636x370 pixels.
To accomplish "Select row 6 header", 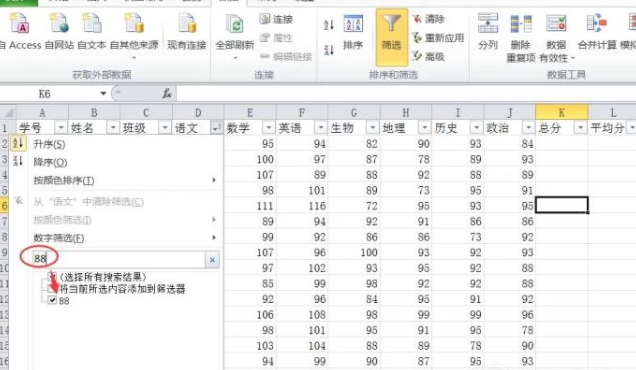I will (4, 206).
